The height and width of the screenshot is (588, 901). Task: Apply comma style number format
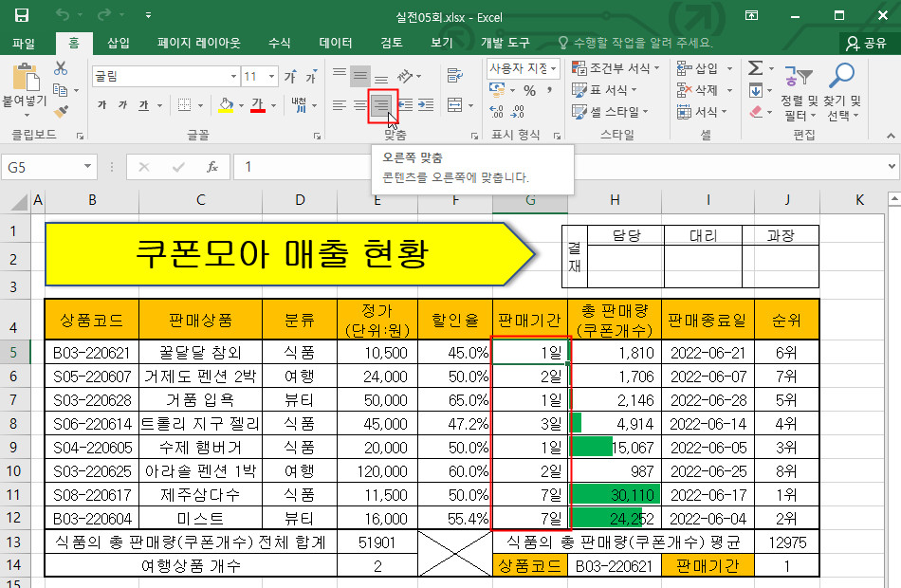550,90
